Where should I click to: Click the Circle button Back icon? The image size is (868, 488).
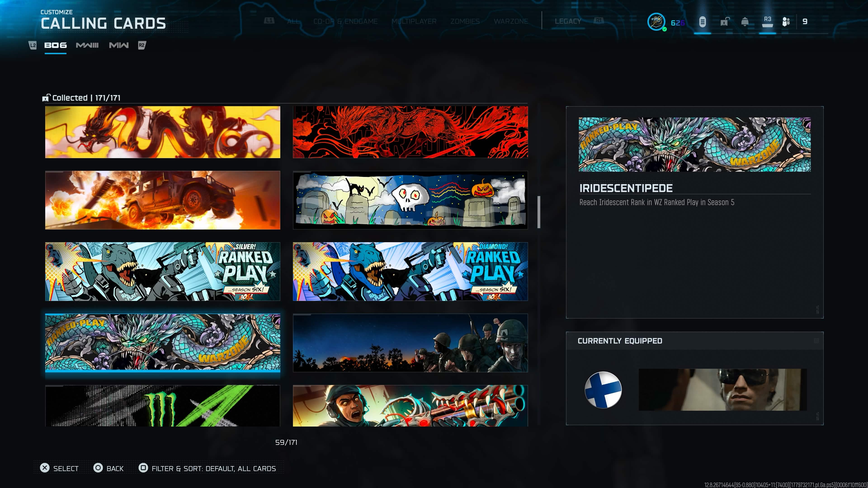[98, 468]
